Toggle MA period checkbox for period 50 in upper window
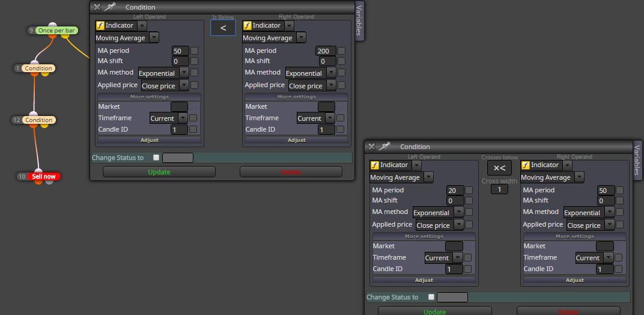 click(x=194, y=51)
